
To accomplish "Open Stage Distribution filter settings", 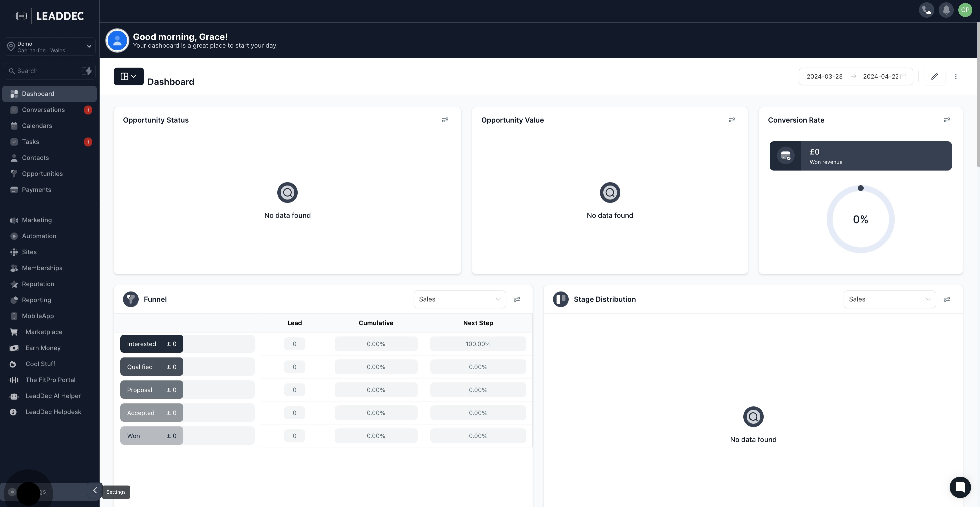I will pos(947,299).
